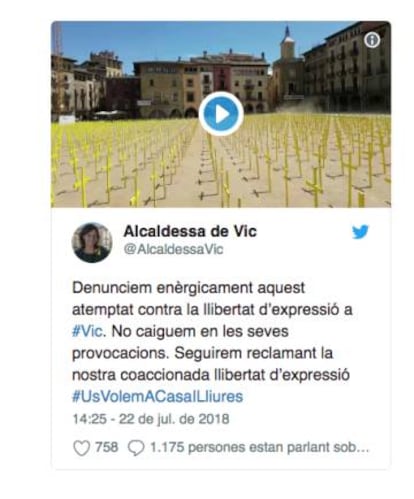Open the info icon on the video

(372, 40)
